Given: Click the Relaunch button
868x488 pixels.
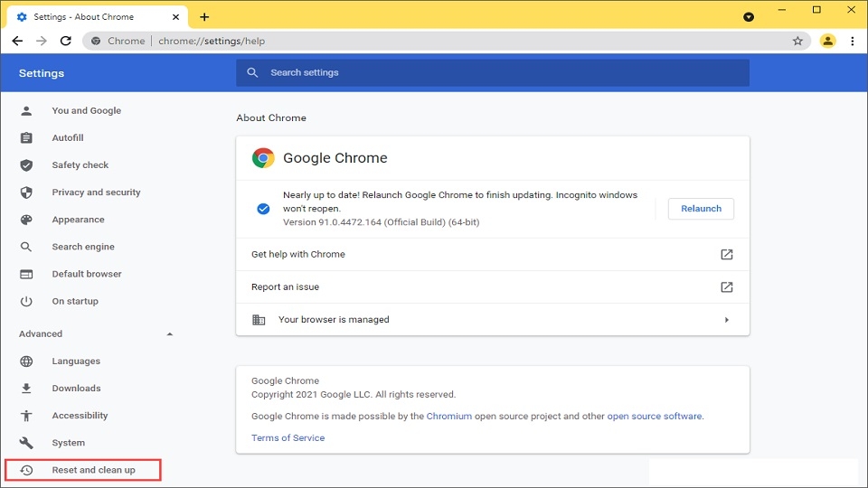Looking at the screenshot, I should click(701, 209).
